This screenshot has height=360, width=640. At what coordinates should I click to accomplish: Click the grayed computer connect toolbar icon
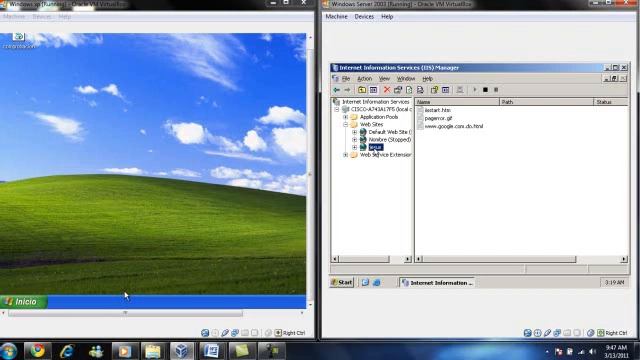pos(460,90)
